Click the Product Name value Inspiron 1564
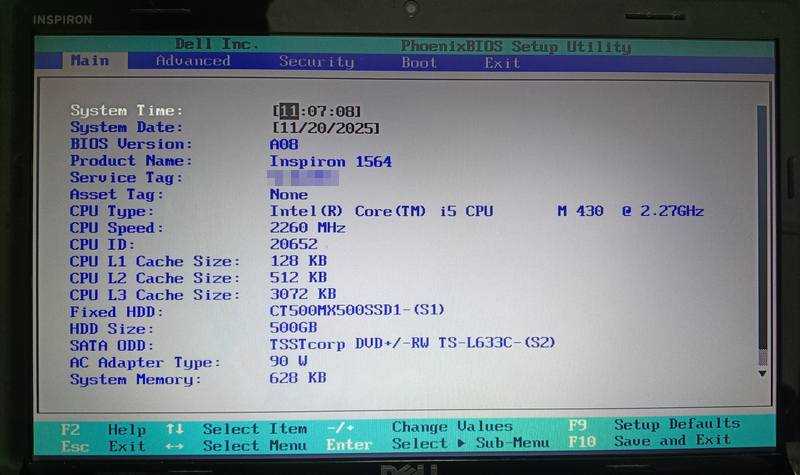Viewport: 800px width, 475px height. coord(331,162)
